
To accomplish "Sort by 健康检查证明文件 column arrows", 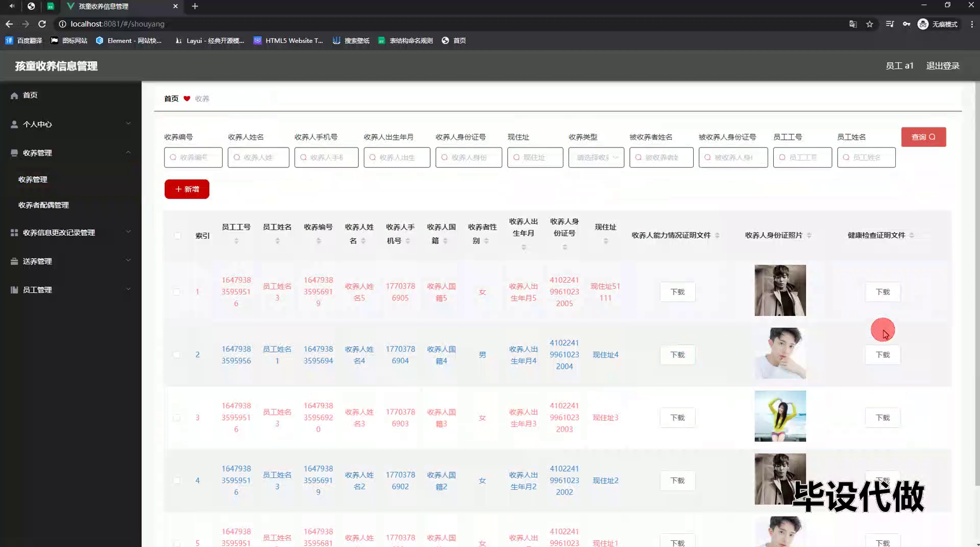I will [912, 235].
